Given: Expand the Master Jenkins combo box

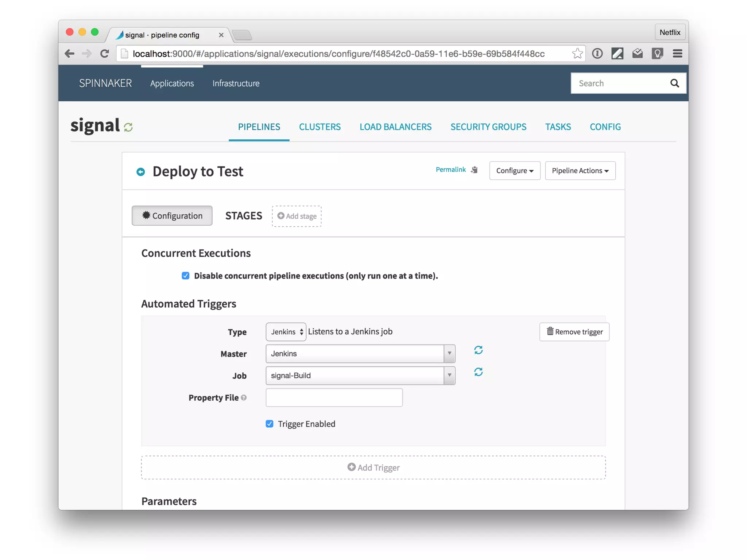Looking at the screenshot, I should [x=449, y=354].
